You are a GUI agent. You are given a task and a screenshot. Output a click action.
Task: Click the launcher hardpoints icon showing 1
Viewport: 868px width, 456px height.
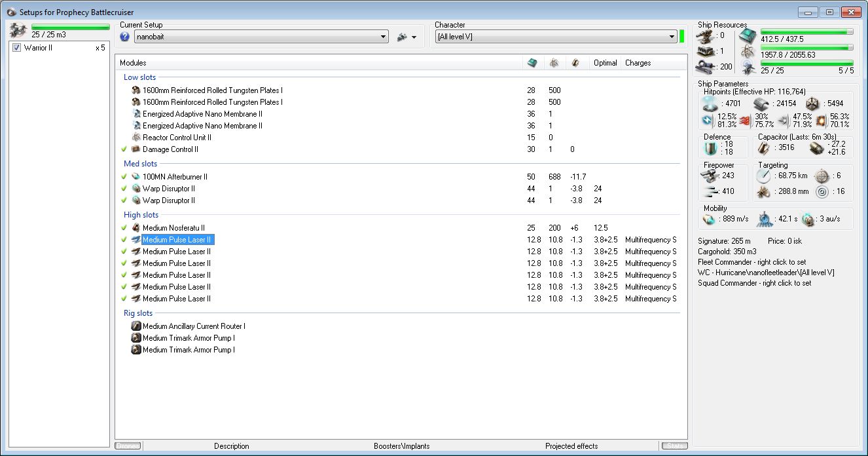click(x=706, y=50)
